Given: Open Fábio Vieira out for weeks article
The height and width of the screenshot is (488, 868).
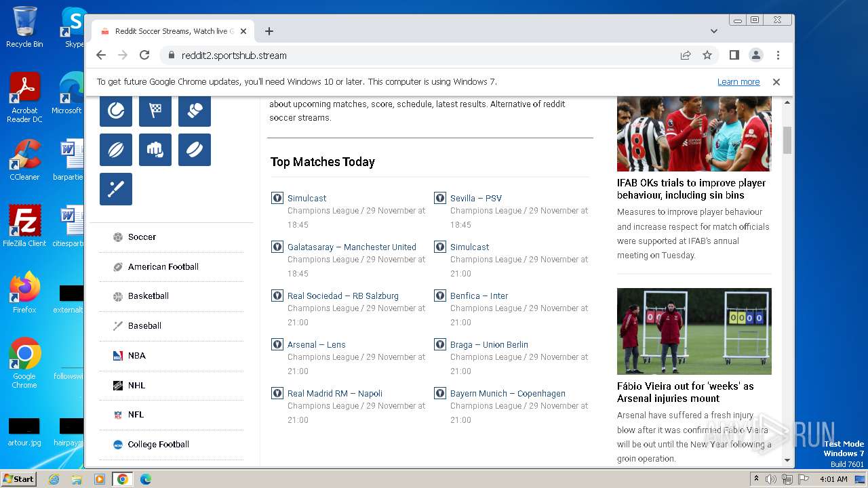Looking at the screenshot, I should [x=686, y=392].
